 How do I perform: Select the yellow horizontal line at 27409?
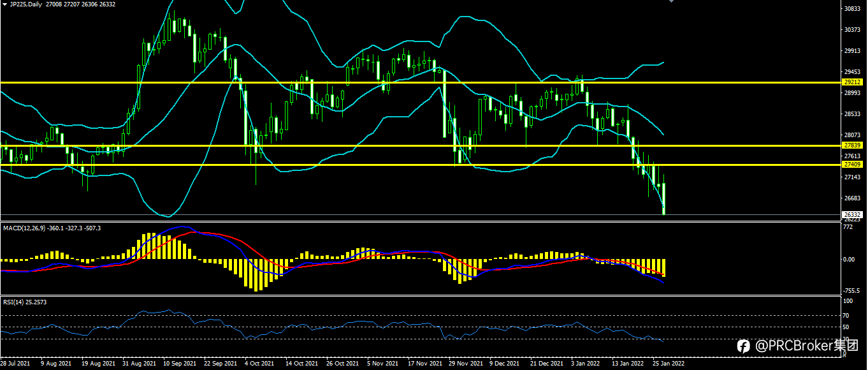point(421,165)
